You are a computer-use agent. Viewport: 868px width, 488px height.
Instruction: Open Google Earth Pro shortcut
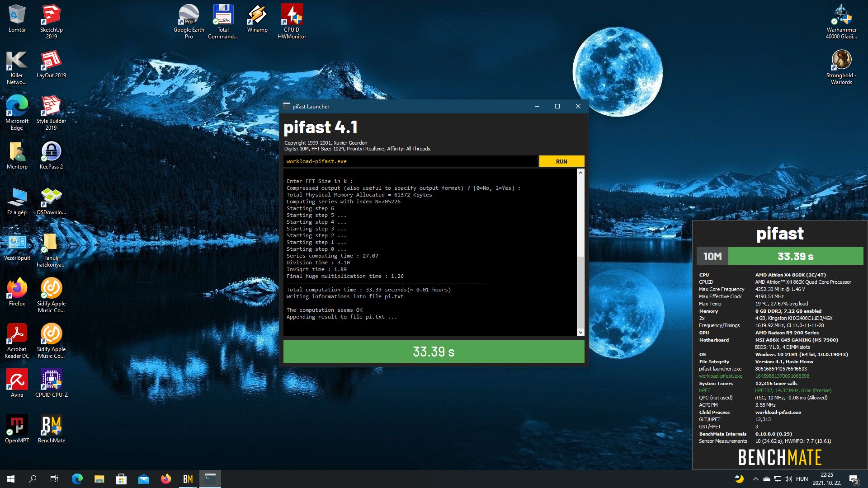(189, 21)
